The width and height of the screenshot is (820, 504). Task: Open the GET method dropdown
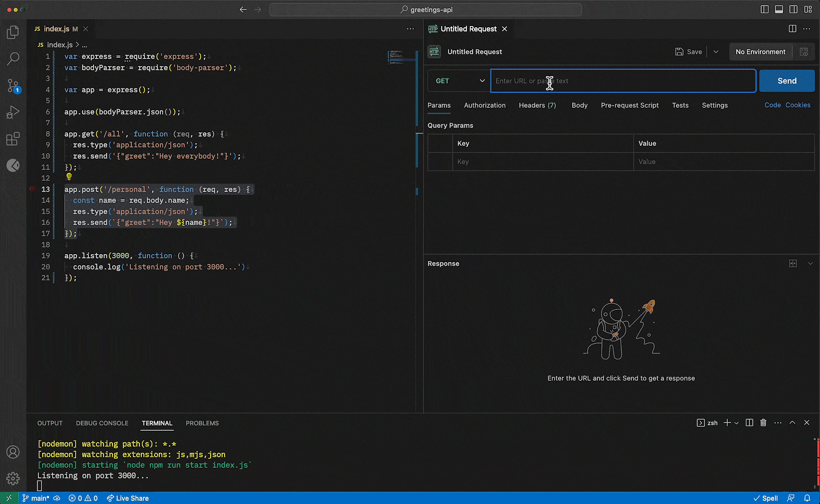coord(459,81)
